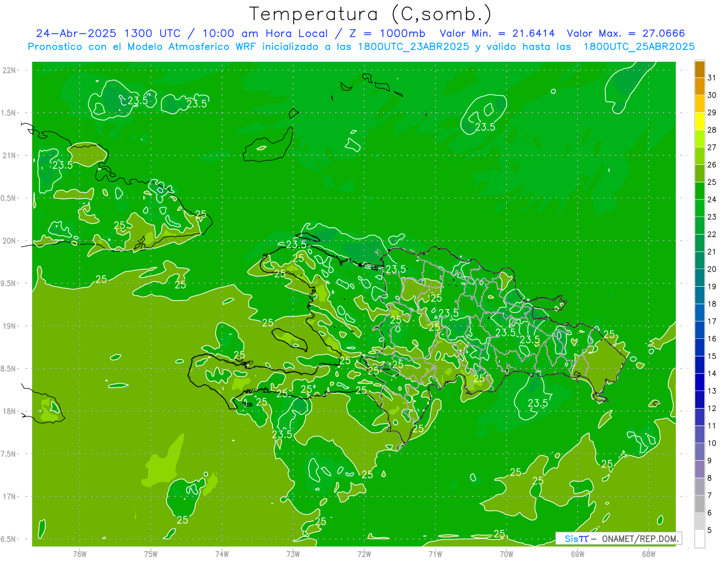
Task: Click the "8" value on the color scale
Action: click(x=710, y=478)
